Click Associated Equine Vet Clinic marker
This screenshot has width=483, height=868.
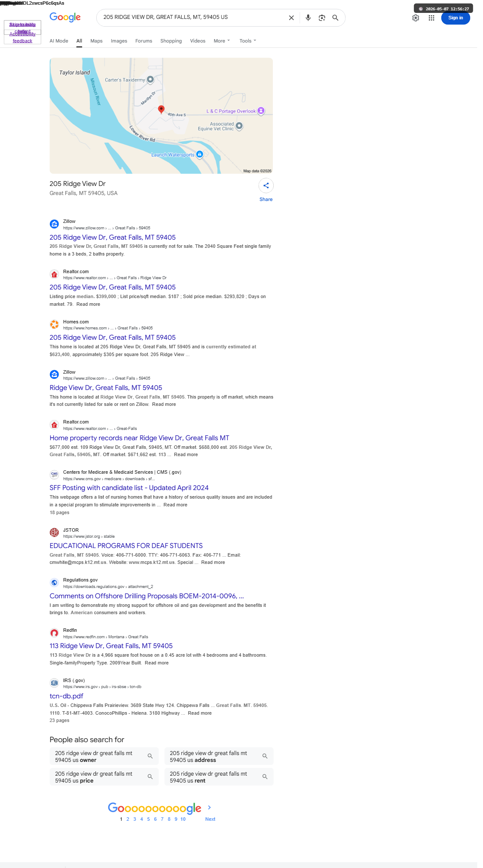[239, 126]
